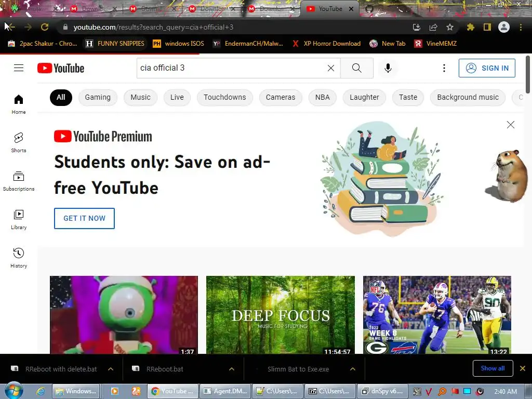Click the address bar URL

[153, 27]
